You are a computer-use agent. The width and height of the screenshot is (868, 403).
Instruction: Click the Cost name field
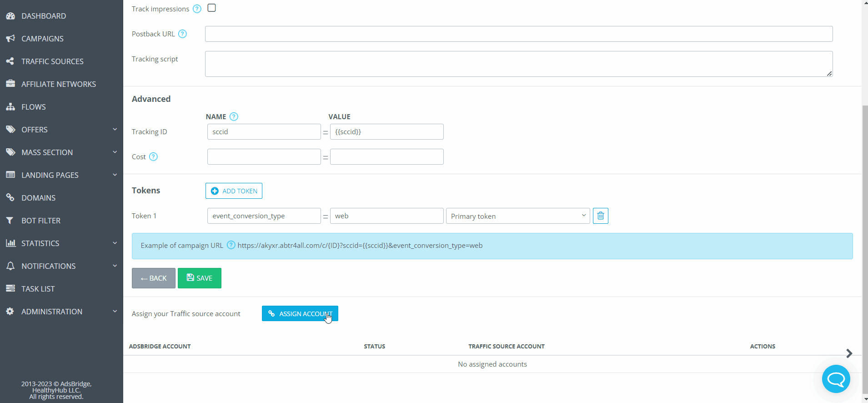click(264, 156)
